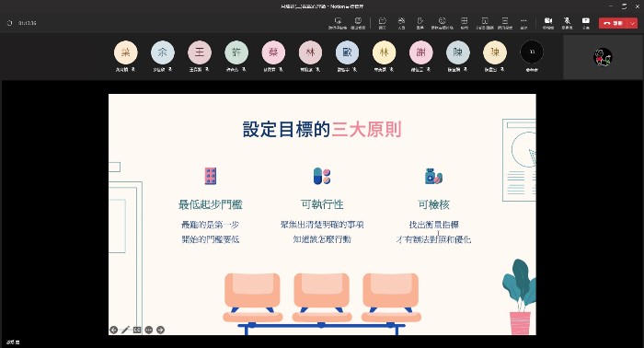
Task: Open the View layout grid options
Action: (x=464, y=23)
